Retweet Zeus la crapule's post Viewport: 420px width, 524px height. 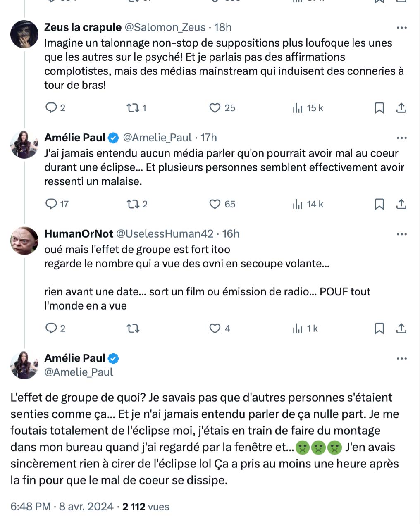point(133,108)
